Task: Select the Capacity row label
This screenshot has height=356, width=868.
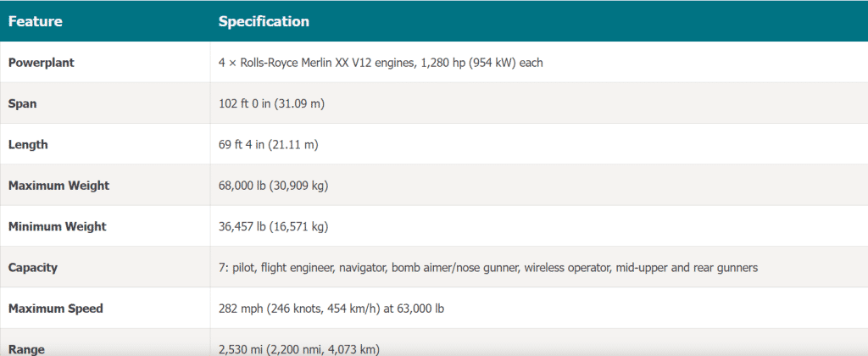Action: click(33, 268)
